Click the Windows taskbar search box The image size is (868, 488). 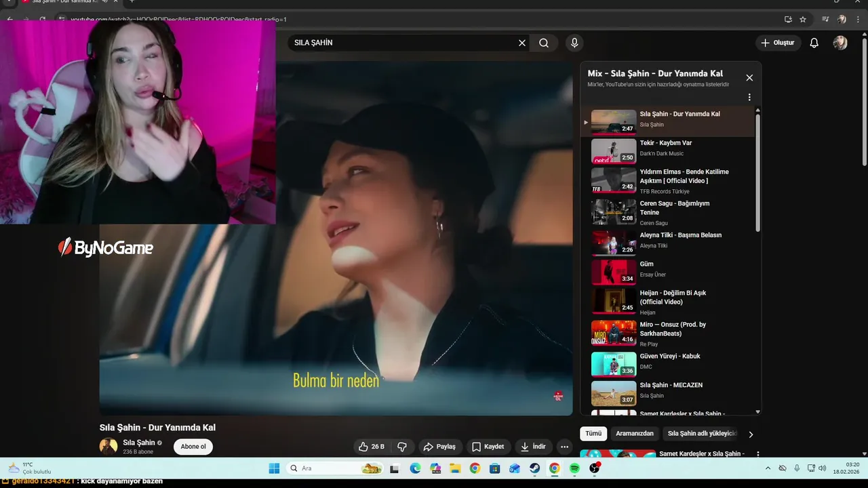coord(334,468)
